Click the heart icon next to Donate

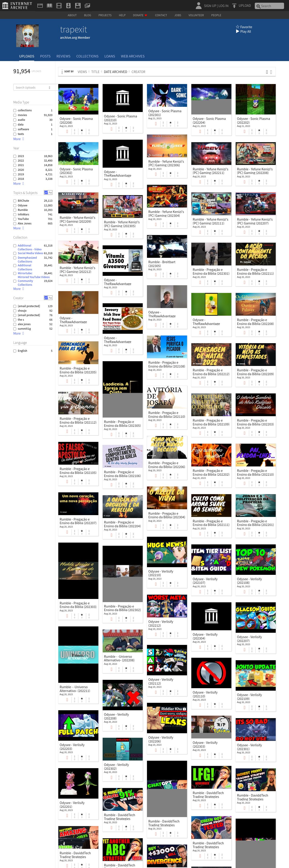coord(146,15)
